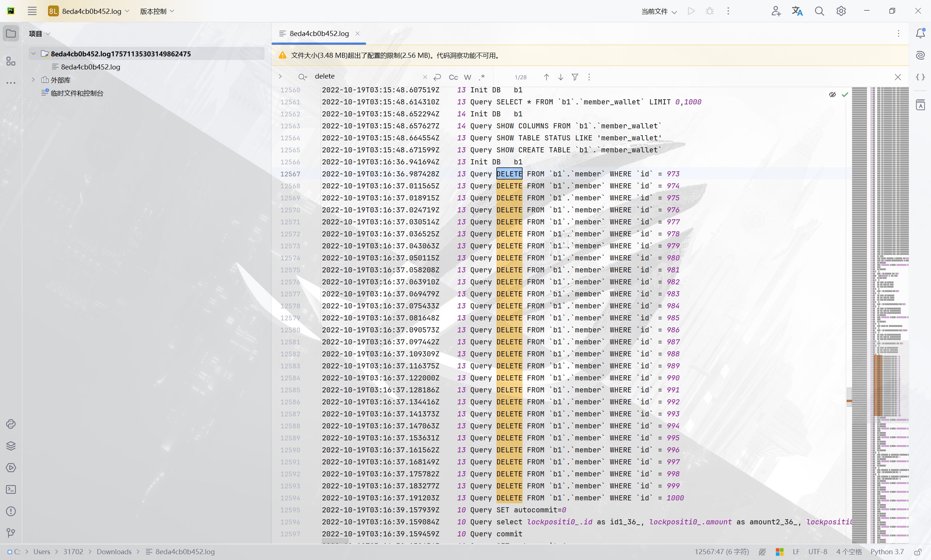Toggle the status bar spiral icon near LF
931x560 pixels.
click(762, 552)
